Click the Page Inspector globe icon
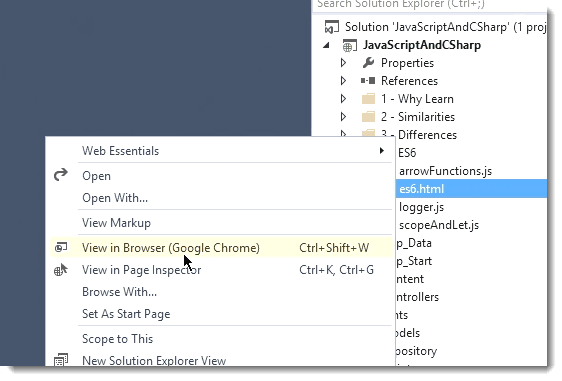562x381 pixels. pos(61,270)
